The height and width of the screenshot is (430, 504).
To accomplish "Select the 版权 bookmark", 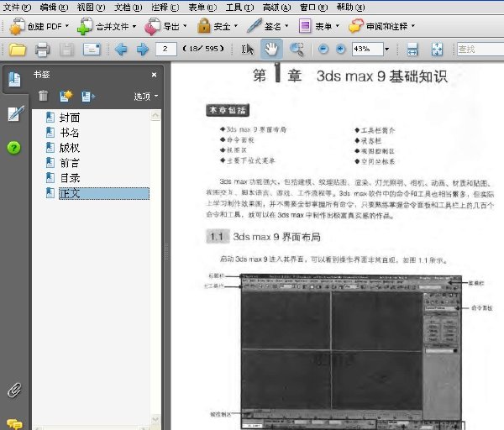I will coord(70,148).
